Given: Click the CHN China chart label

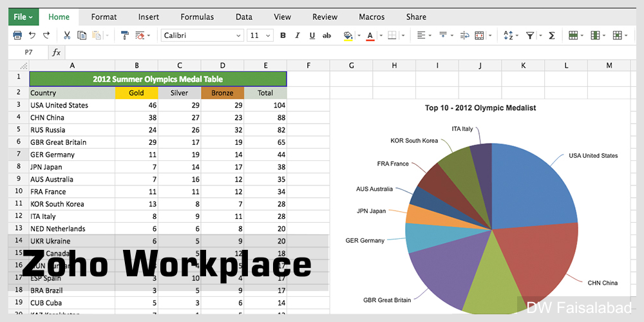Looking at the screenshot, I should click(x=603, y=283).
